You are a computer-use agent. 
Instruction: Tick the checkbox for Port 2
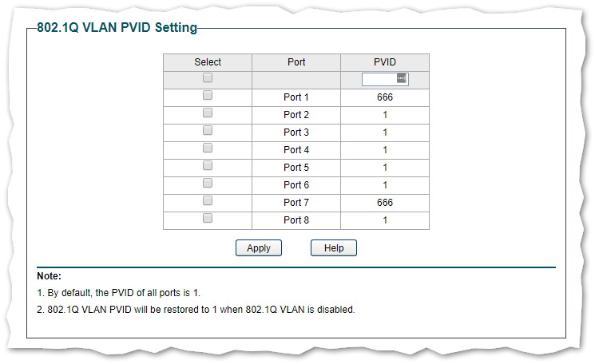point(208,113)
